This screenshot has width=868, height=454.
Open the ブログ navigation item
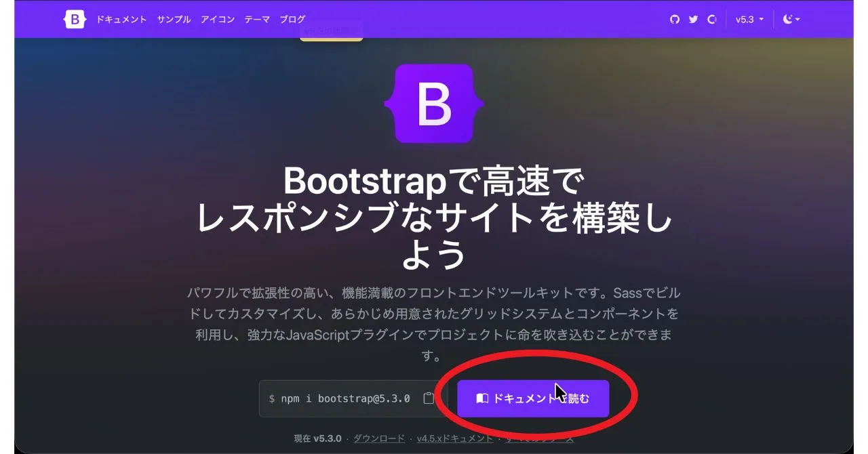[x=292, y=19]
